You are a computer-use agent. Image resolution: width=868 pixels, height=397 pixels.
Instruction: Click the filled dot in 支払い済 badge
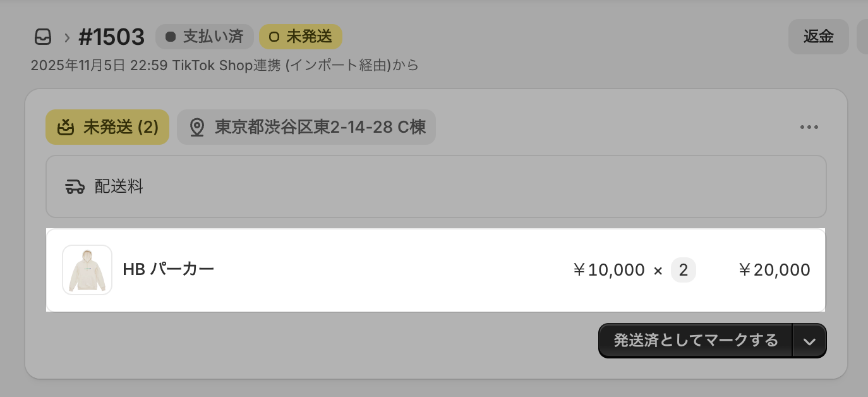(170, 37)
